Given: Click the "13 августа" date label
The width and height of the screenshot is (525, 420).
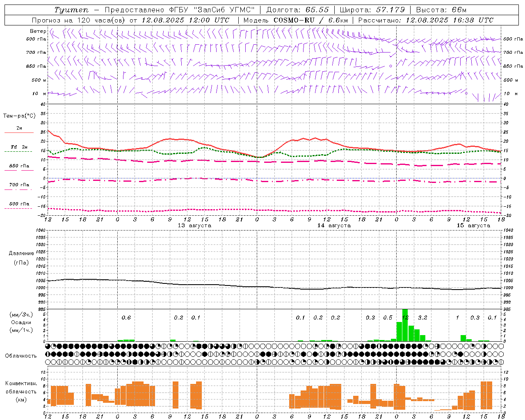Looking at the screenshot, I should click(194, 226).
